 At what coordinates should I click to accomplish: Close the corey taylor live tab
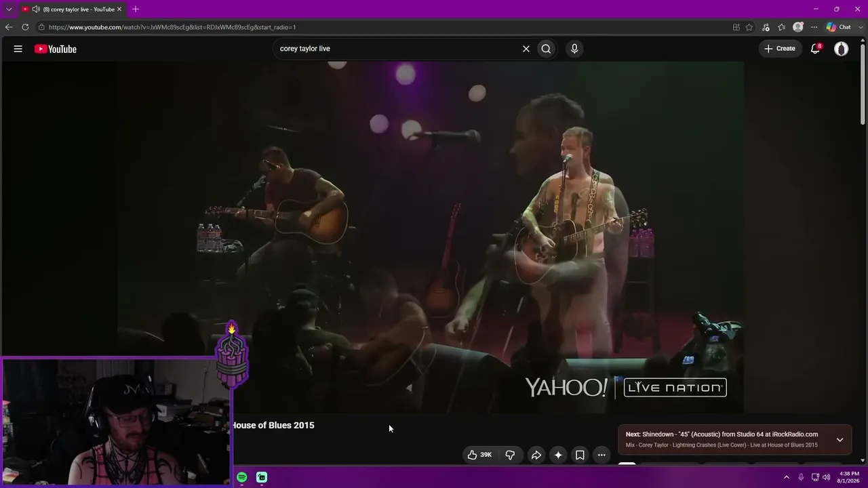point(119,9)
